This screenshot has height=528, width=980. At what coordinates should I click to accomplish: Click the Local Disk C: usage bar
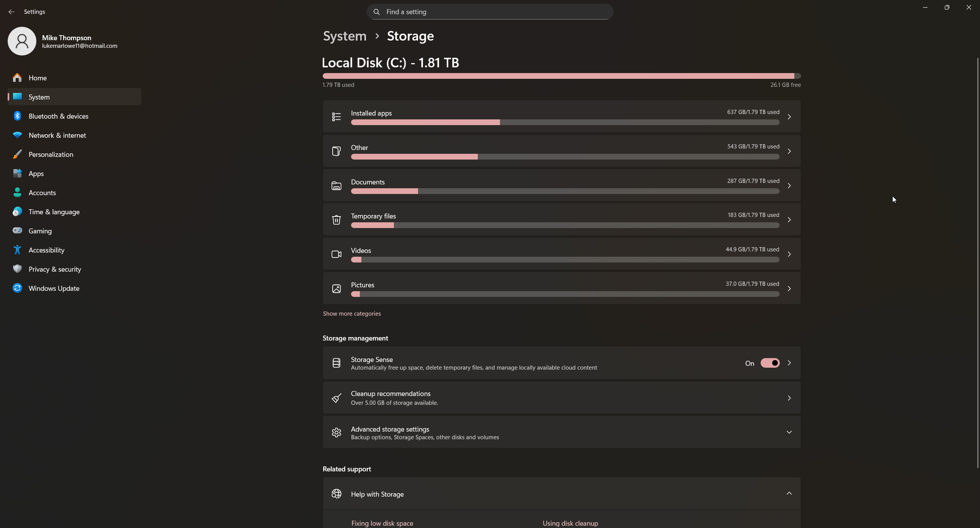click(561, 76)
